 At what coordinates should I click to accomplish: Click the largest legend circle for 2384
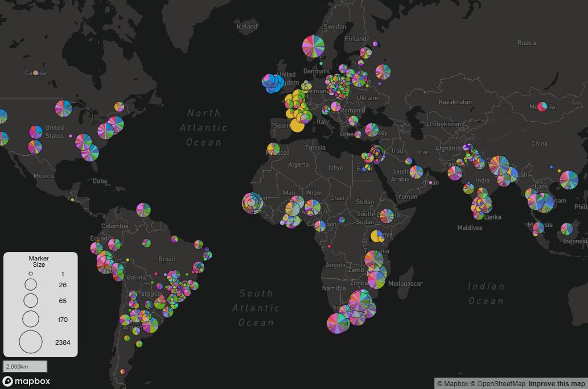(x=31, y=342)
